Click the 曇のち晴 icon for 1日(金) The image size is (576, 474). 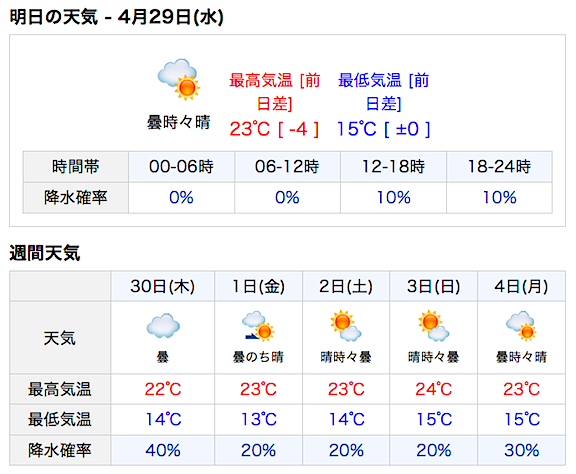[x=258, y=326]
